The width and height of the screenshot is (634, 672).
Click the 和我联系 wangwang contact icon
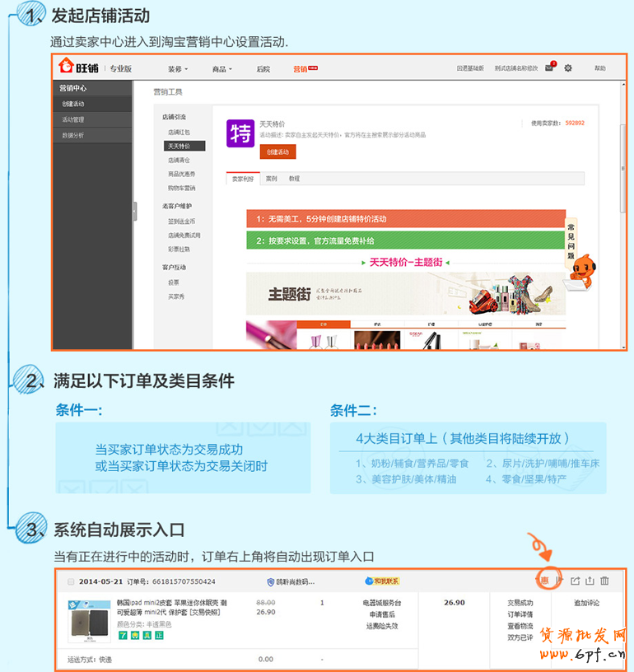coord(382,581)
